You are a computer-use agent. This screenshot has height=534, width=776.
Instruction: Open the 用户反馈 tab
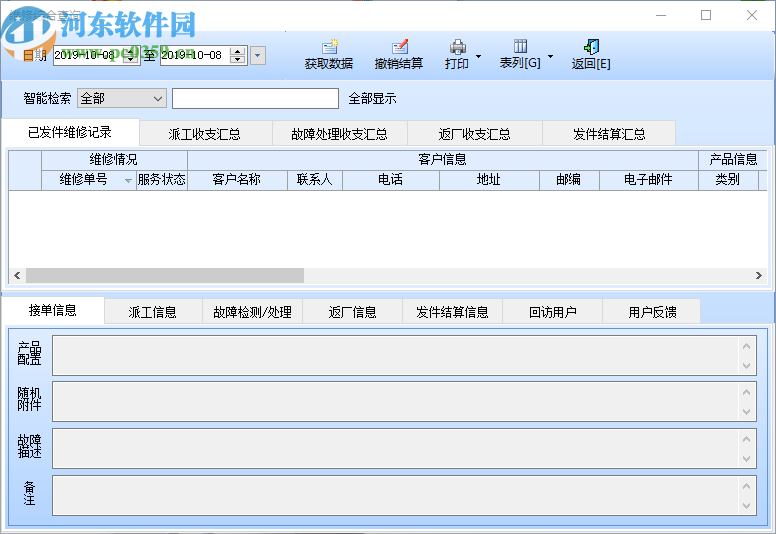click(x=652, y=312)
